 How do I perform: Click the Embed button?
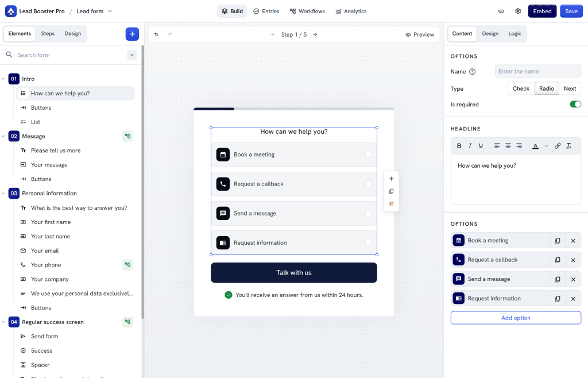(542, 11)
